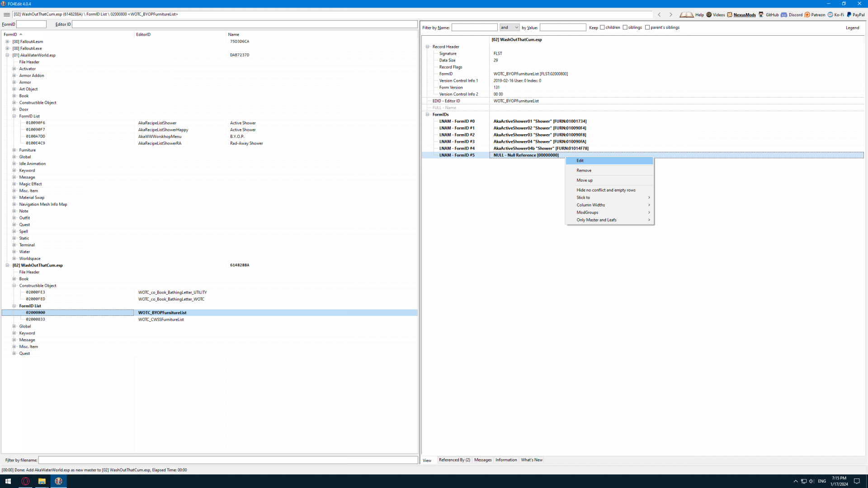Click the Filter by filename field
The width and height of the screenshot is (868, 488).
[228, 460]
